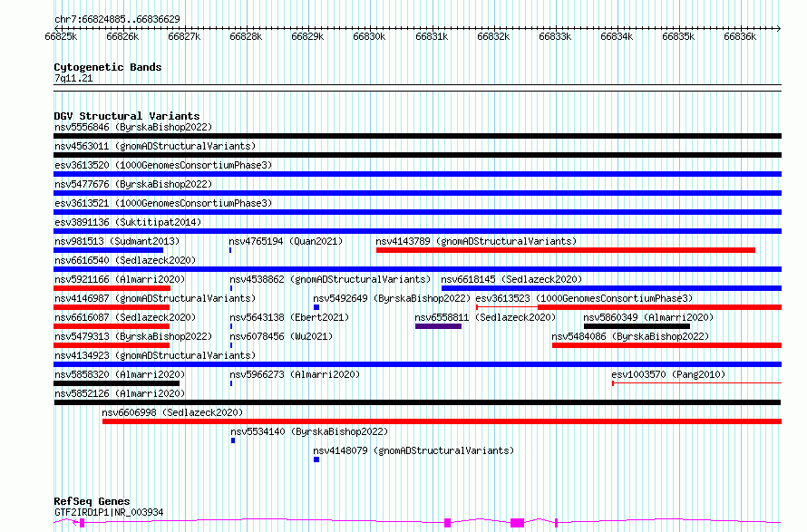Click the red bar of nsv4143789
807x532 pixels.
pos(566,250)
